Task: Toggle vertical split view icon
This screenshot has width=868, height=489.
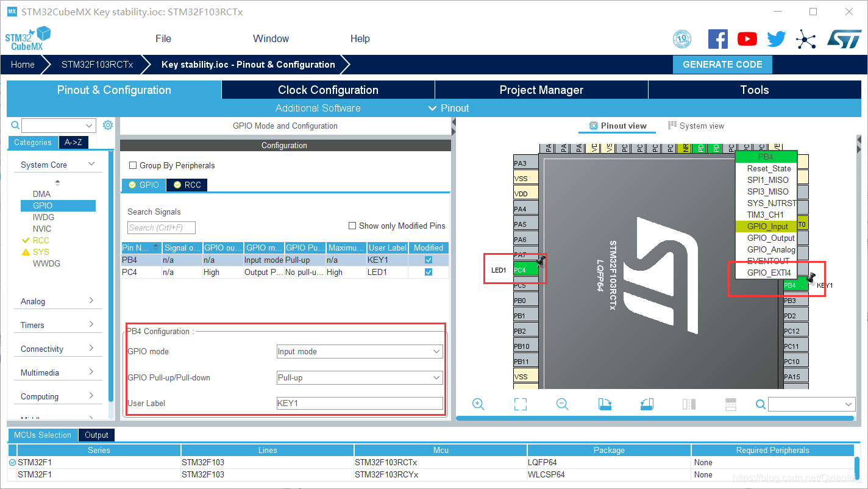Action: pos(689,404)
